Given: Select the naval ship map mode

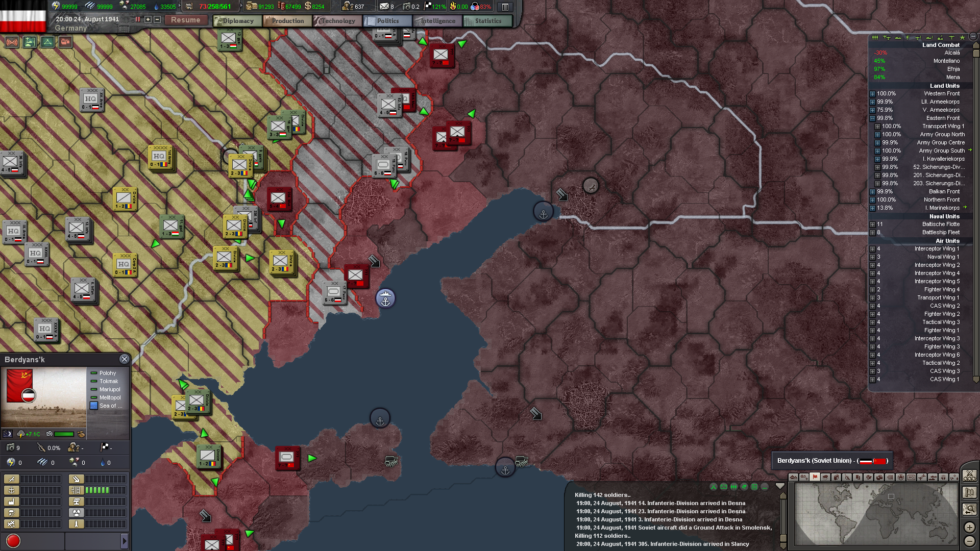Looking at the screenshot, I should click(x=933, y=478).
